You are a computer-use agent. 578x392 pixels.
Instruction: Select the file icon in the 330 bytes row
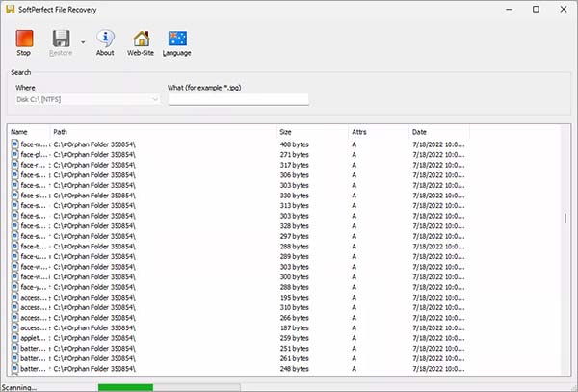click(x=15, y=196)
